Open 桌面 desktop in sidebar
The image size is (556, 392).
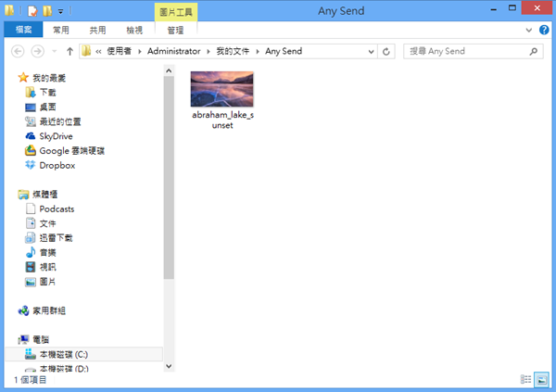(x=47, y=107)
